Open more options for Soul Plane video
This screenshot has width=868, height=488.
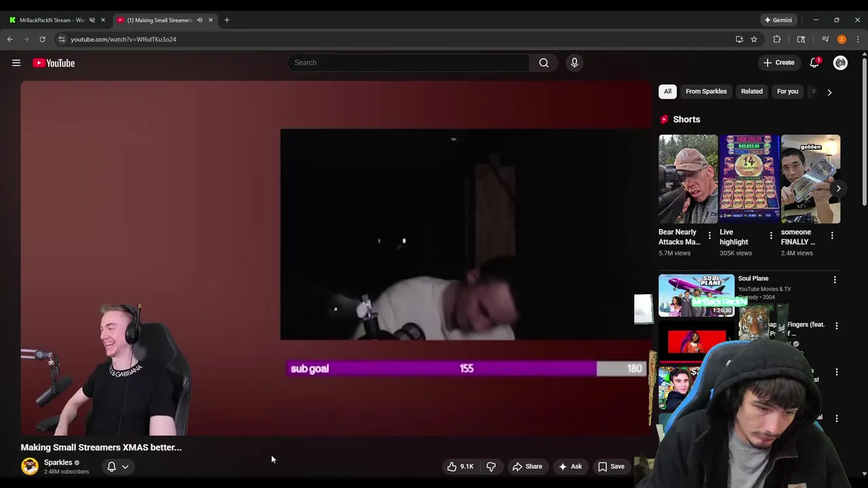coord(835,280)
